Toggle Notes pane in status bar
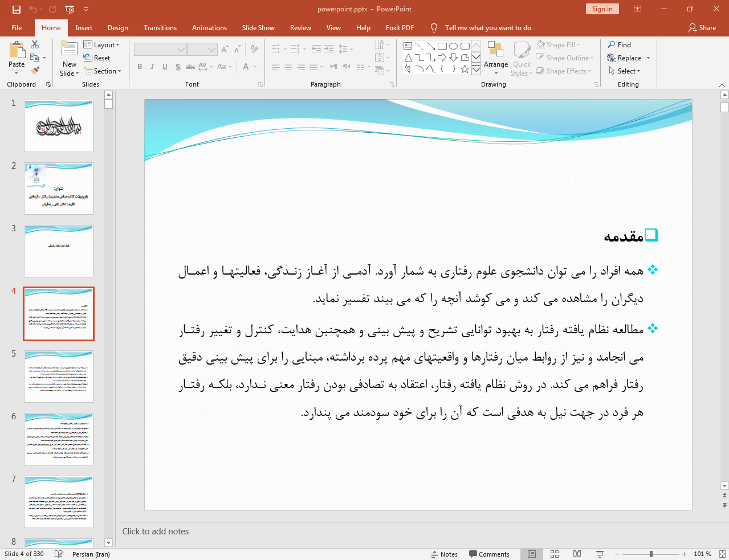Screen dimensions: 729x560 click(x=444, y=554)
